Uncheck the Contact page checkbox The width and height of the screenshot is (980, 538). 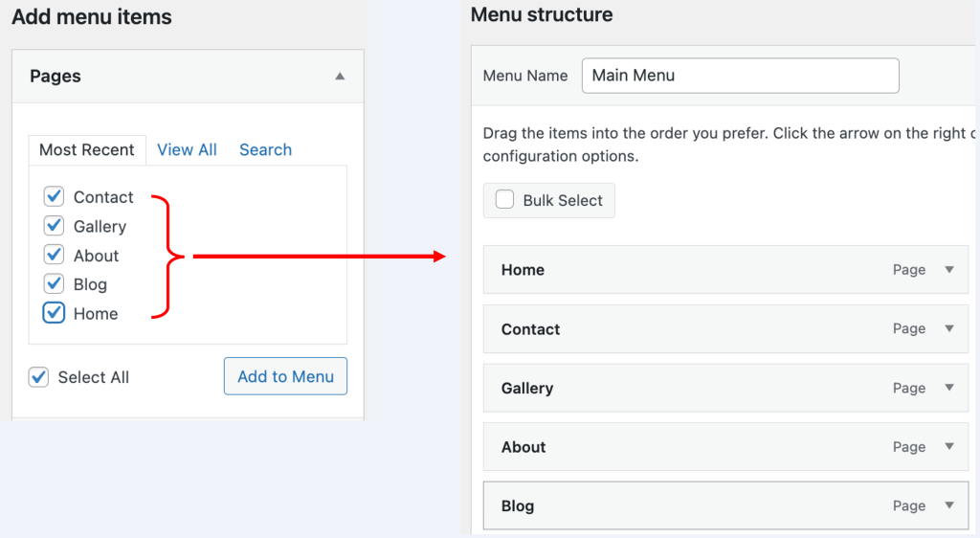54,197
